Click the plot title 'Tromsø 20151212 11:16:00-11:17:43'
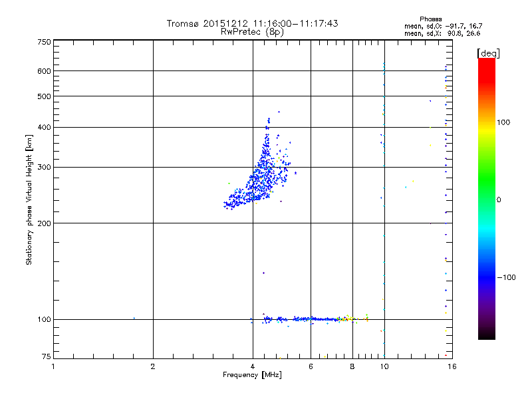The image size is (532, 399). pos(252,23)
